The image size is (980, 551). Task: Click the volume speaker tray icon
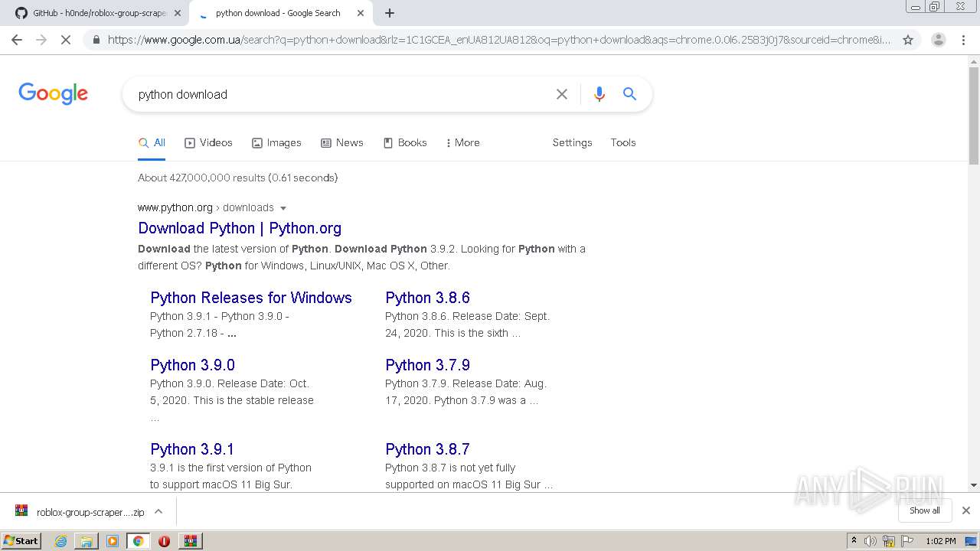(871, 541)
